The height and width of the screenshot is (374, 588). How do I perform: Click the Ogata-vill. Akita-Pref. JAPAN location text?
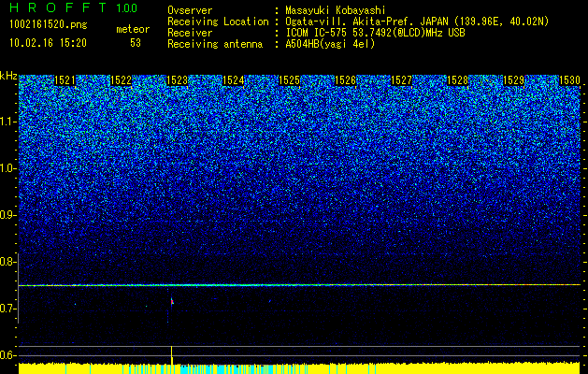(417, 22)
